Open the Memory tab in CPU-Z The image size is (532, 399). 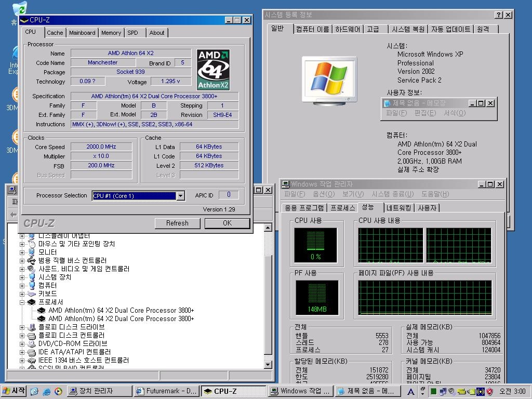pyautogui.click(x=111, y=33)
